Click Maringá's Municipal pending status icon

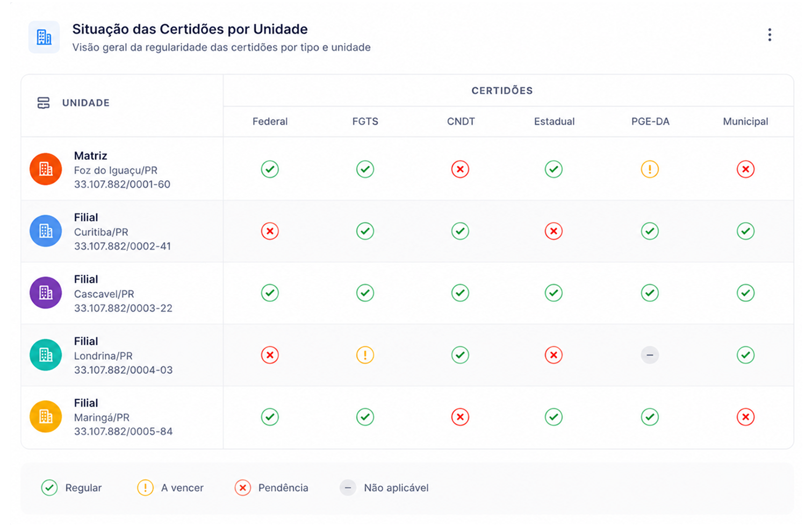(745, 417)
